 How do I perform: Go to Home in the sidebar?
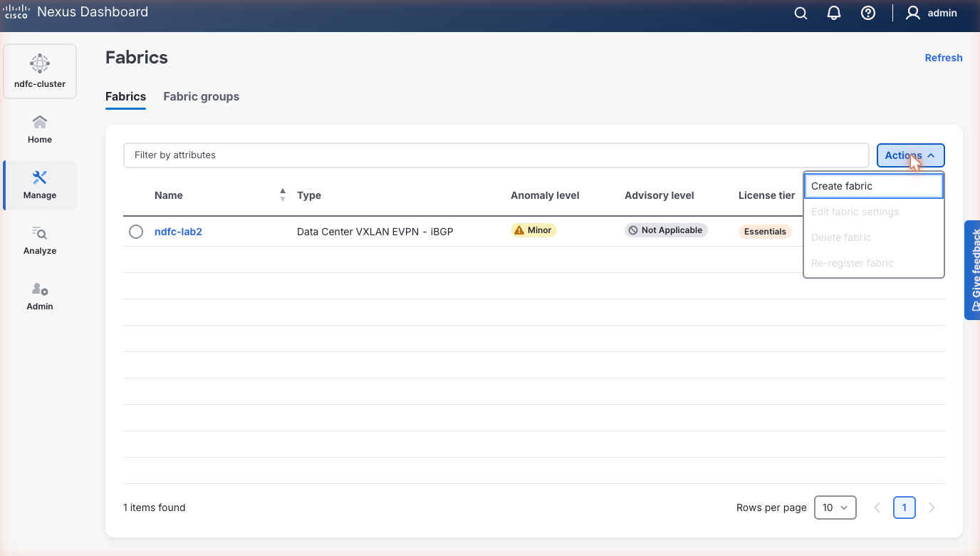40,129
